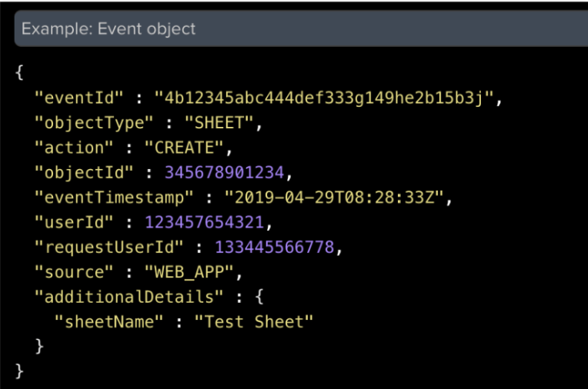588x389 pixels.
Task: Click the number 345678901234
Action: (224, 173)
